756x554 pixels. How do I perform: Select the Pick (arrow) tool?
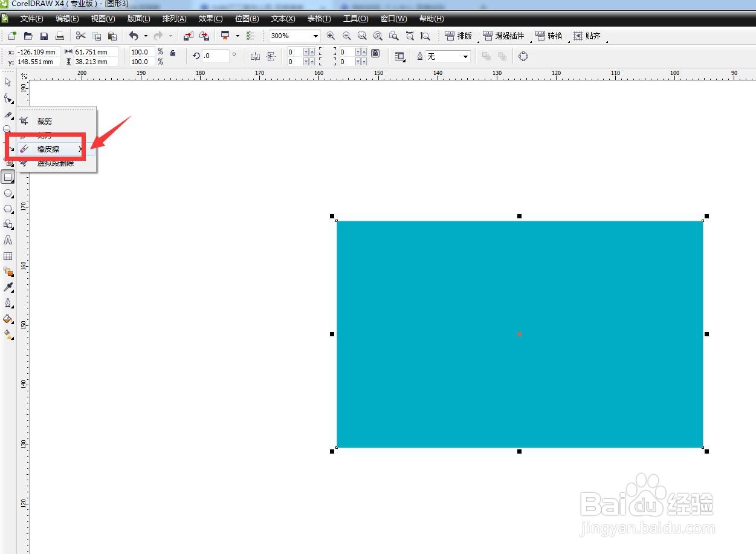(8, 82)
